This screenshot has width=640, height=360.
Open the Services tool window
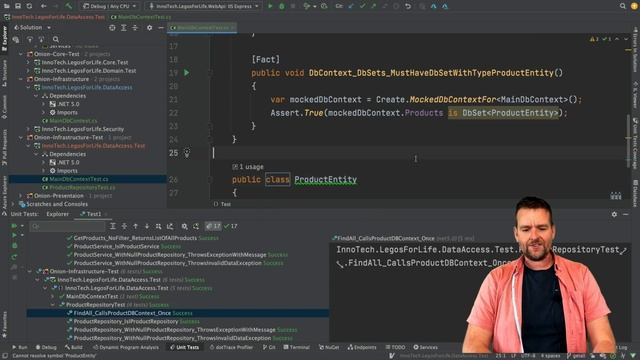[425, 347]
